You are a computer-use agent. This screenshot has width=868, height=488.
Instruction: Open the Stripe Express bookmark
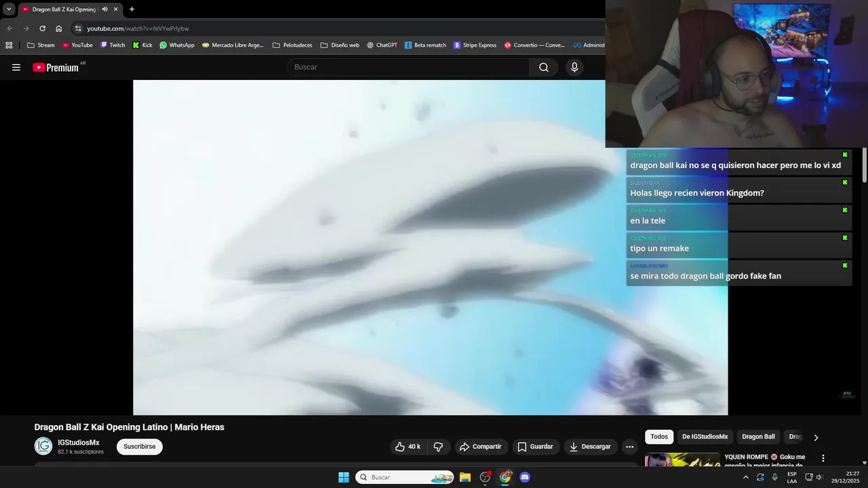[475, 45]
